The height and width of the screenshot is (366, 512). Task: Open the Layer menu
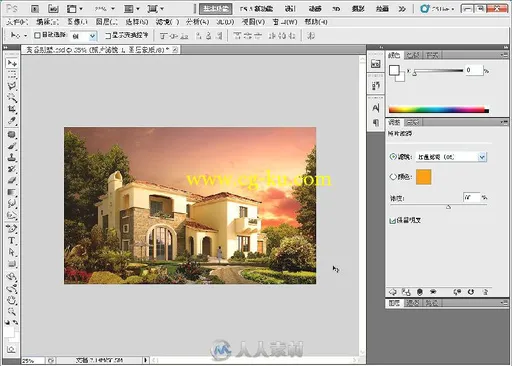point(107,22)
